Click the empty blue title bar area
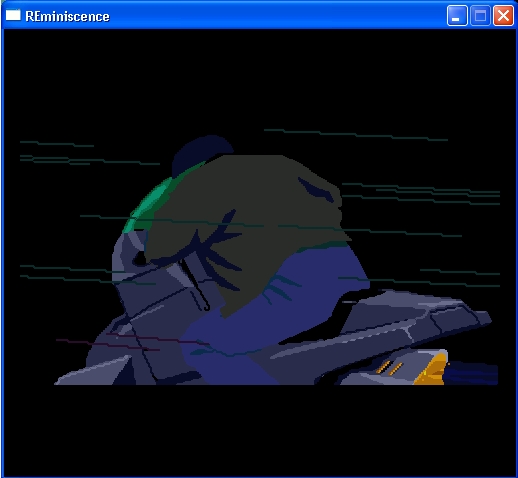The image size is (518, 478). pos(277,15)
